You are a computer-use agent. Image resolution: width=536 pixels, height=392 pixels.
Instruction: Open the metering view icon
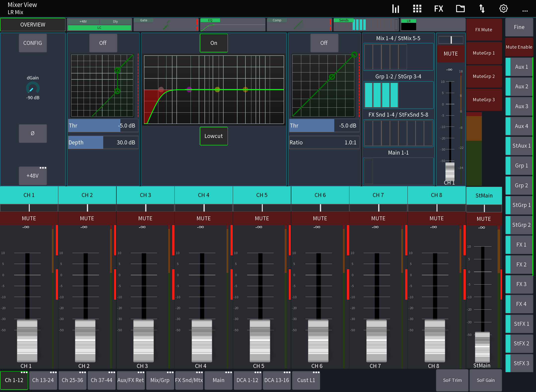tap(396, 8)
